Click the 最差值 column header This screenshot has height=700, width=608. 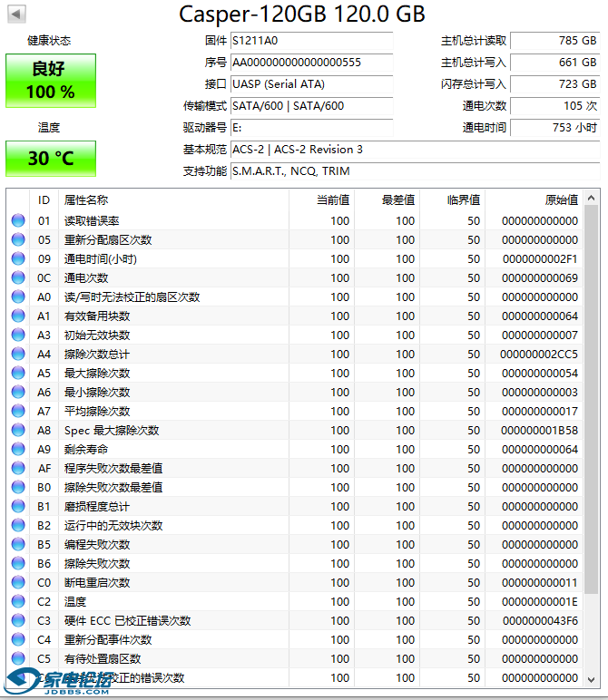pos(387,200)
